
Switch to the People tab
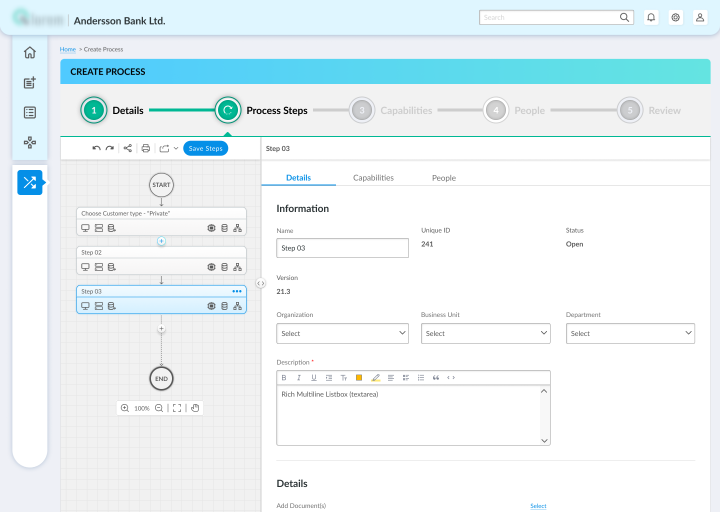pyautogui.click(x=443, y=178)
